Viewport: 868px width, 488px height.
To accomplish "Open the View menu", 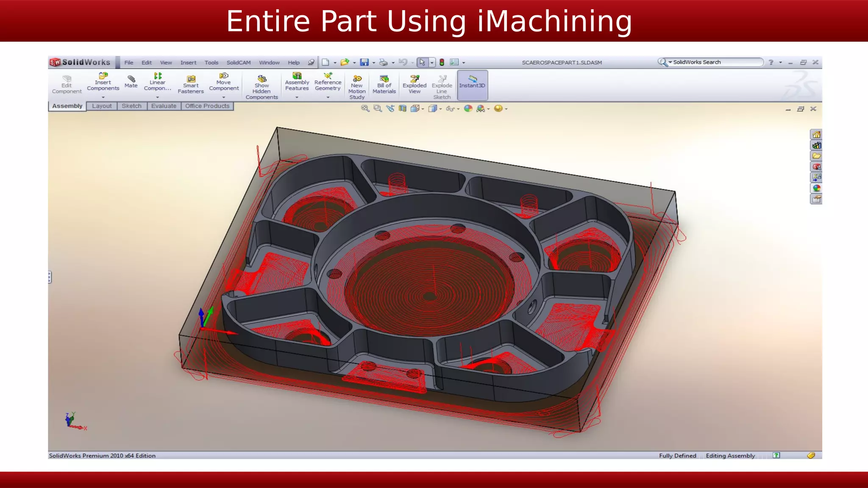I will click(x=166, y=62).
